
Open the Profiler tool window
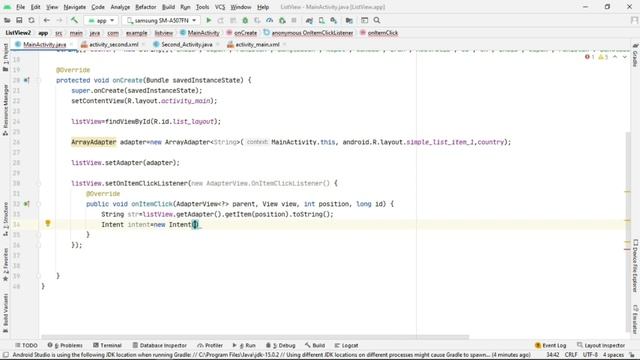point(210,345)
